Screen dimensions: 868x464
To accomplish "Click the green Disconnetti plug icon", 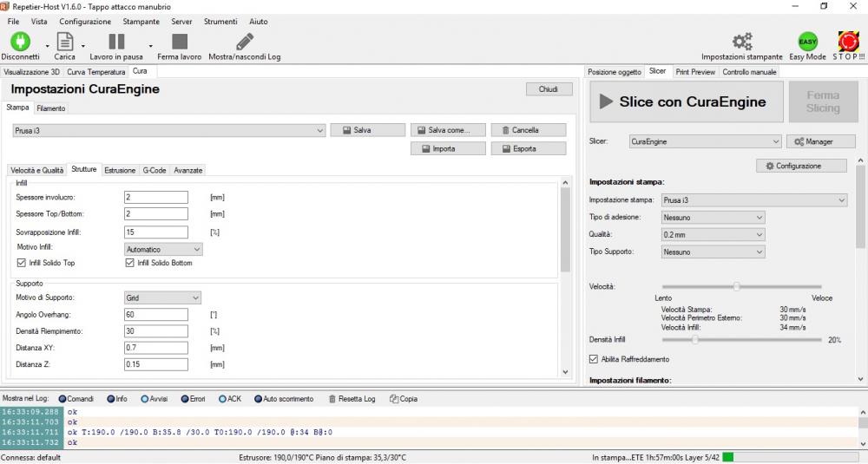I will click(x=19, y=42).
